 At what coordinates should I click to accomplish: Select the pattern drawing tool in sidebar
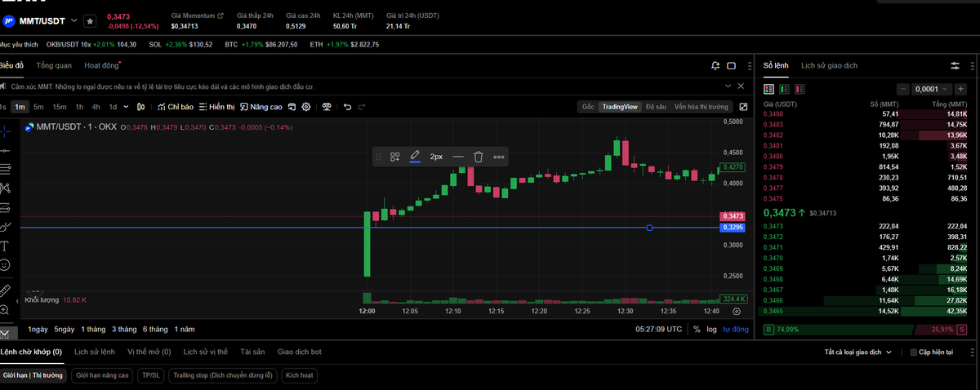point(5,187)
